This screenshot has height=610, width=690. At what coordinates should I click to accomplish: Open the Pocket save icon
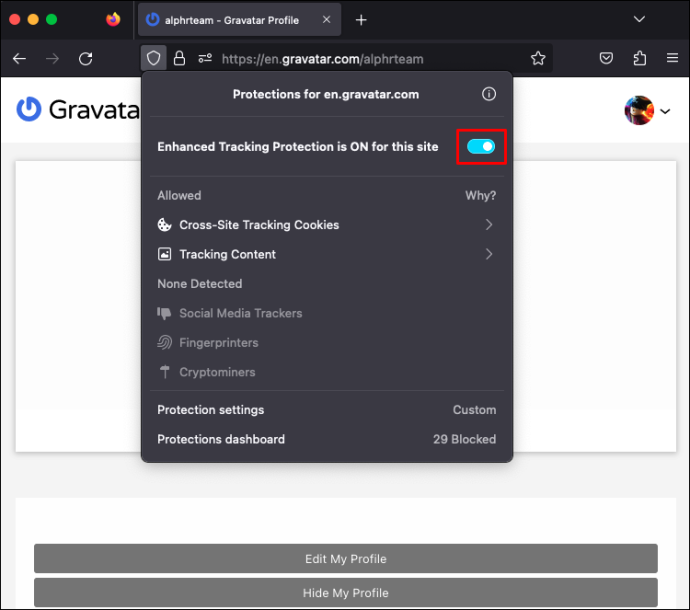(606, 58)
